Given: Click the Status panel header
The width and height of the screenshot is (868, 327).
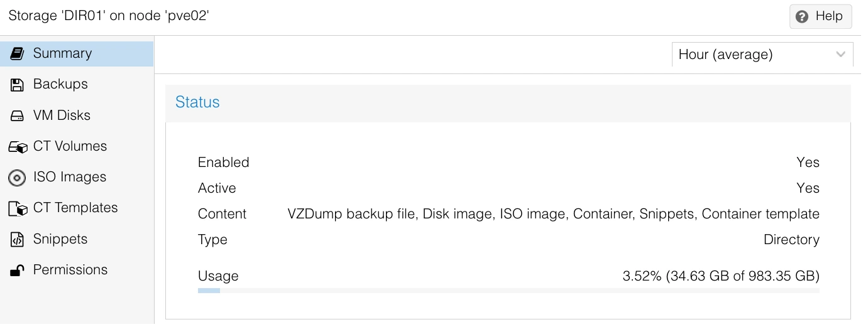Looking at the screenshot, I should 508,103.
